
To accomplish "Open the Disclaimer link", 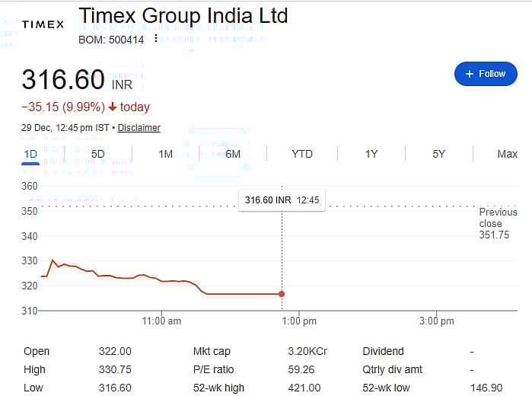I will click(x=139, y=128).
